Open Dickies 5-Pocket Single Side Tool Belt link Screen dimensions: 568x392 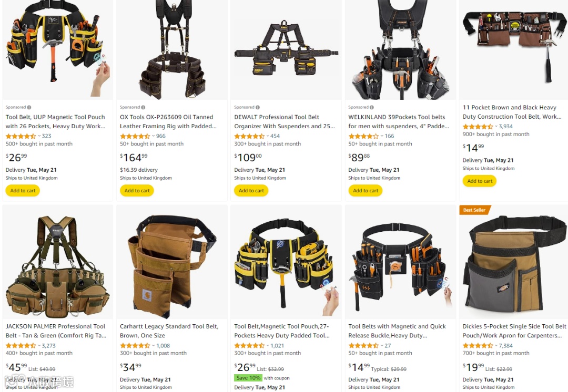514,331
